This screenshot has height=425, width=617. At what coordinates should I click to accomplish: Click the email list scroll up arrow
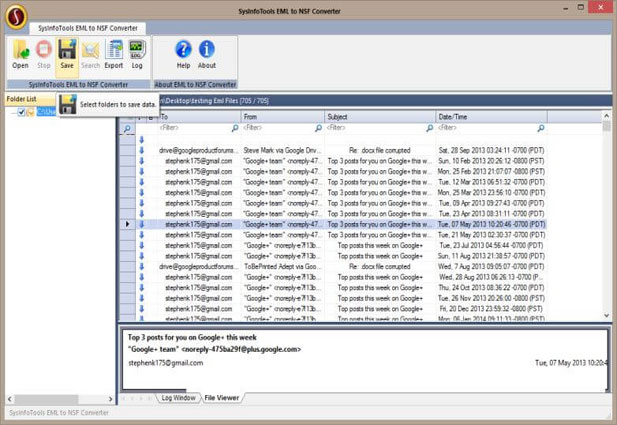(606, 116)
